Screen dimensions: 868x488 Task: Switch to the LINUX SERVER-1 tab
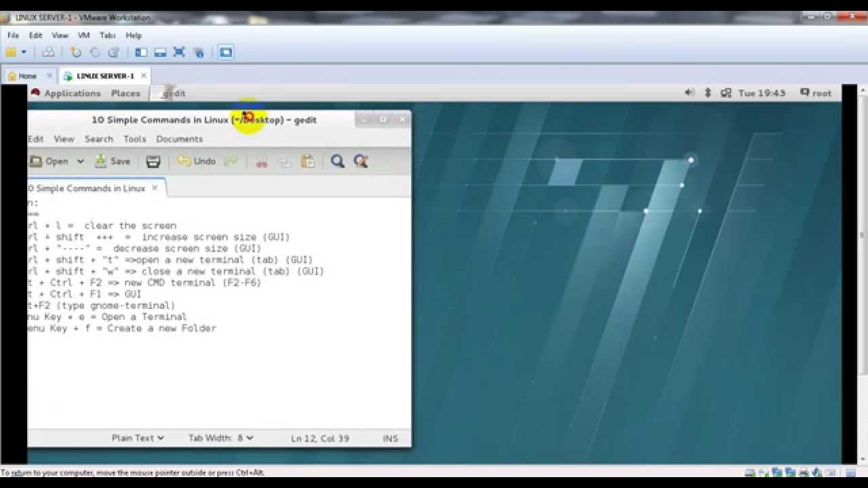(105, 76)
